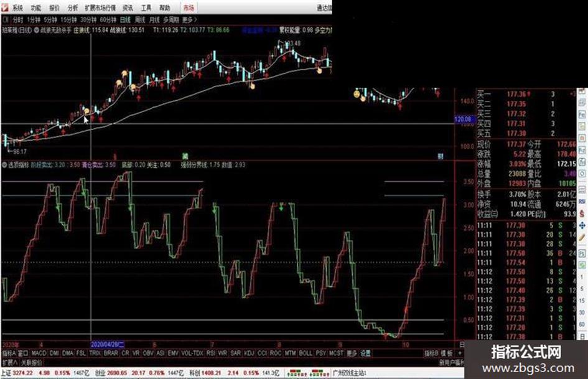Screen dimensions: 588x379
Task: Select the VR indicator tab
Action: 136,353
